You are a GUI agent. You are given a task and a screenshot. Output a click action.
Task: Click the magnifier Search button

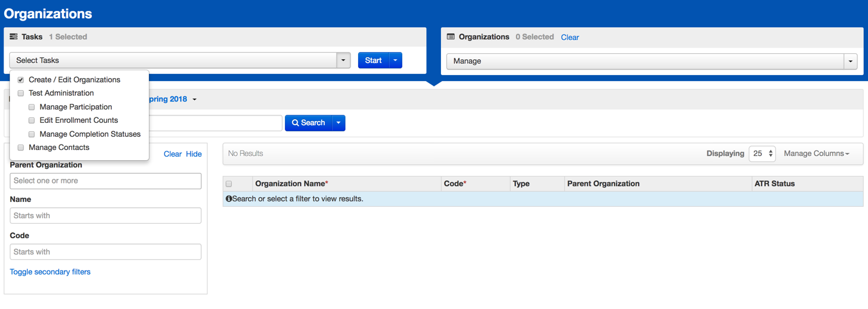point(308,123)
